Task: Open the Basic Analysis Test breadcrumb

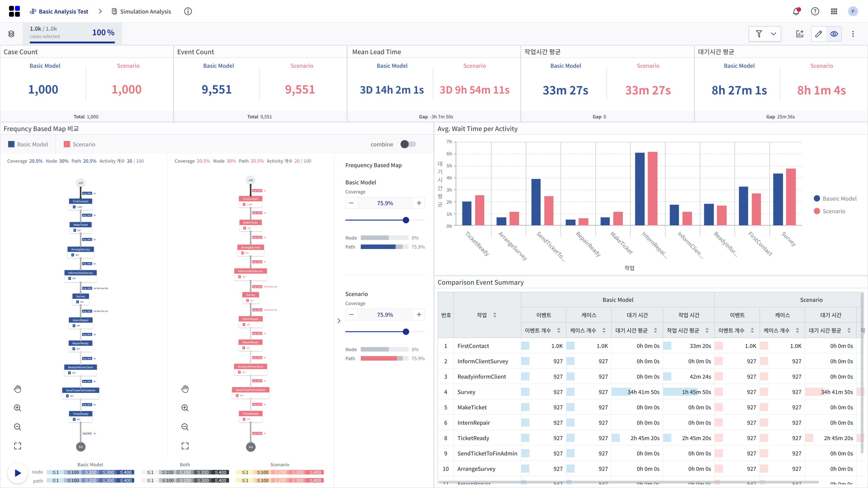Action: (x=59, y=11)
